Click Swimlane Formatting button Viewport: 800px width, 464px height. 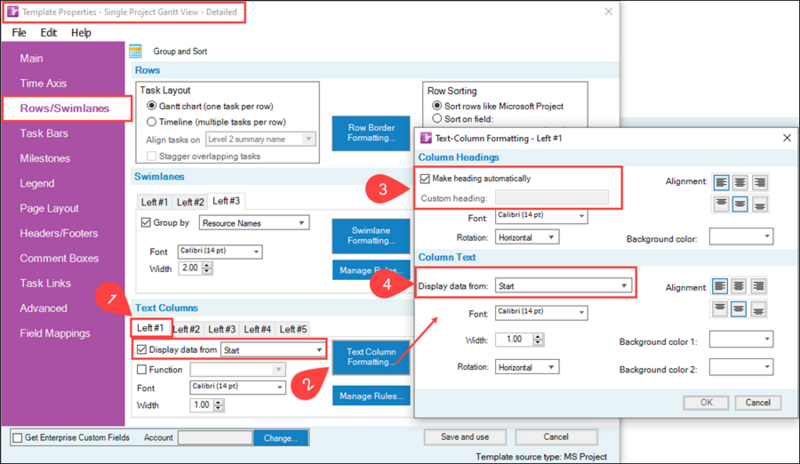click(x=371, y=236)
